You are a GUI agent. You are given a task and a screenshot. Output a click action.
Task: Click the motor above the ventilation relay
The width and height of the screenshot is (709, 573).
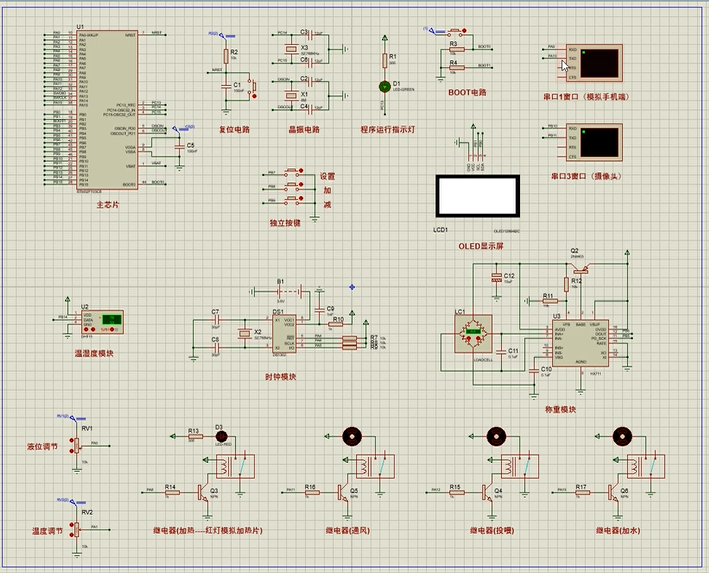click(x=352, y=436)
